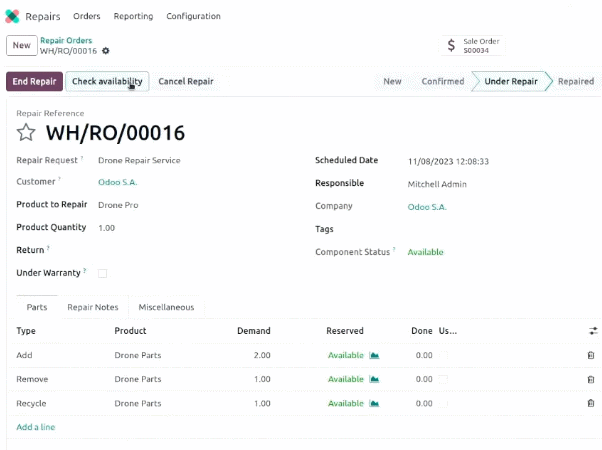Switch to the Miscellaneous tab

(x=166, y=307)
